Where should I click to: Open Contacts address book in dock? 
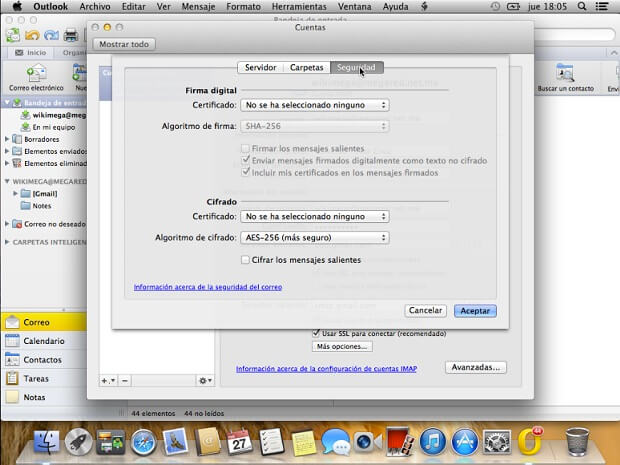tap(207, 442)
